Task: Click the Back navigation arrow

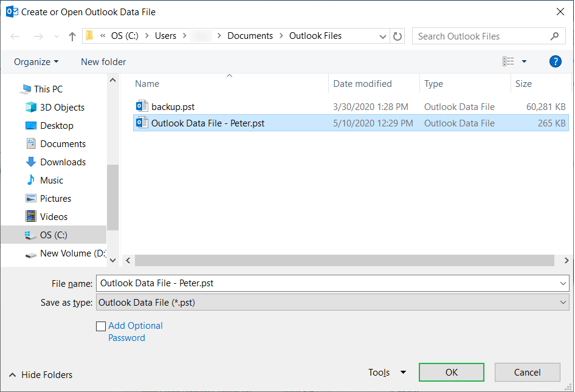Action: pos(15,36)
